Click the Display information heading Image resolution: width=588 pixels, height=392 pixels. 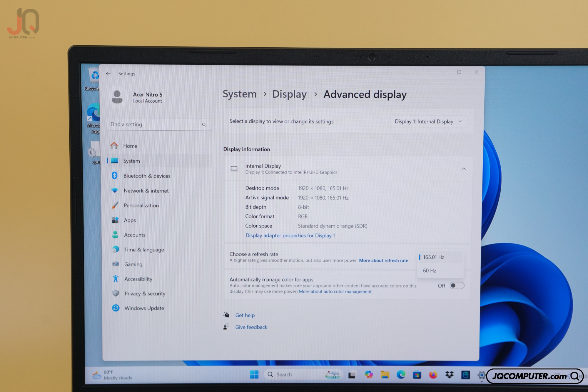[x=247, y=149]
